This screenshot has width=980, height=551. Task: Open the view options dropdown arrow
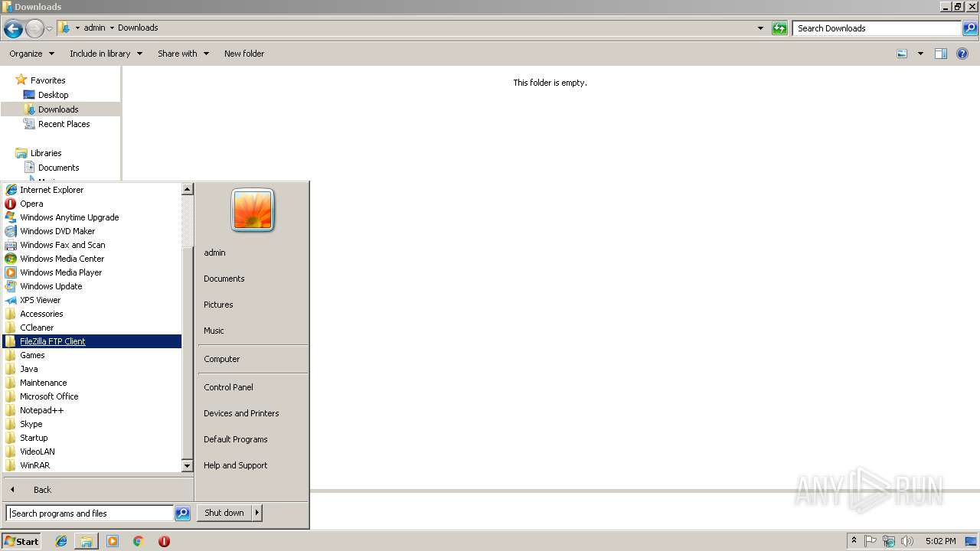[x=920, y=54]
